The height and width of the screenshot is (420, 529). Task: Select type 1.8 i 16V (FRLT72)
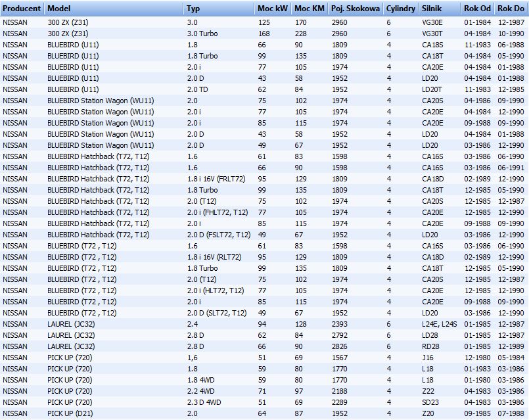216,179
